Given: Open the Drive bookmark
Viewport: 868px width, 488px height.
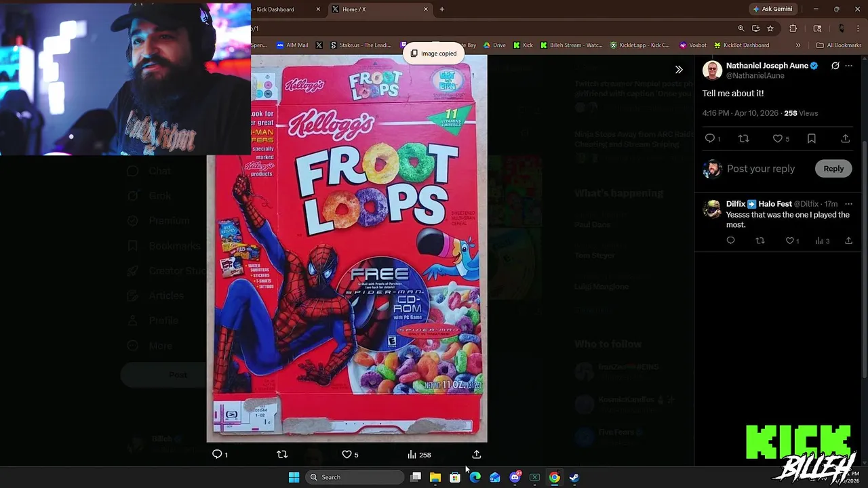Looking at the screenshot, I should pos(494,45).
